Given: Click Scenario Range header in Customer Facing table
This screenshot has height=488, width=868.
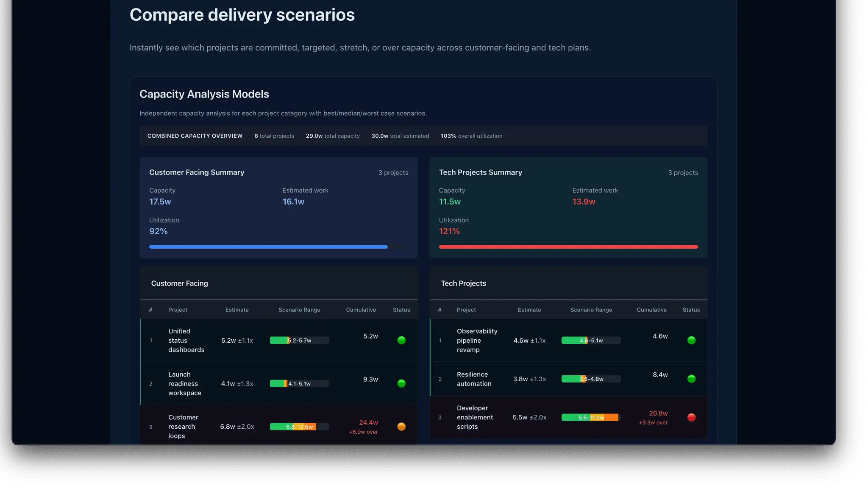Looking at the screenshot, I should (x=299, y=310).
